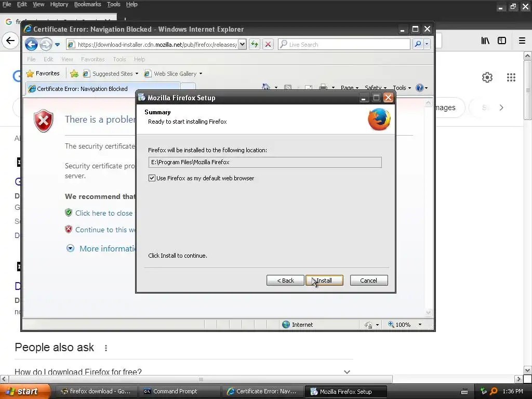Screen dimensions: 532x399
Task: Click the IE Home icon
Action: (x=266, y=87)
